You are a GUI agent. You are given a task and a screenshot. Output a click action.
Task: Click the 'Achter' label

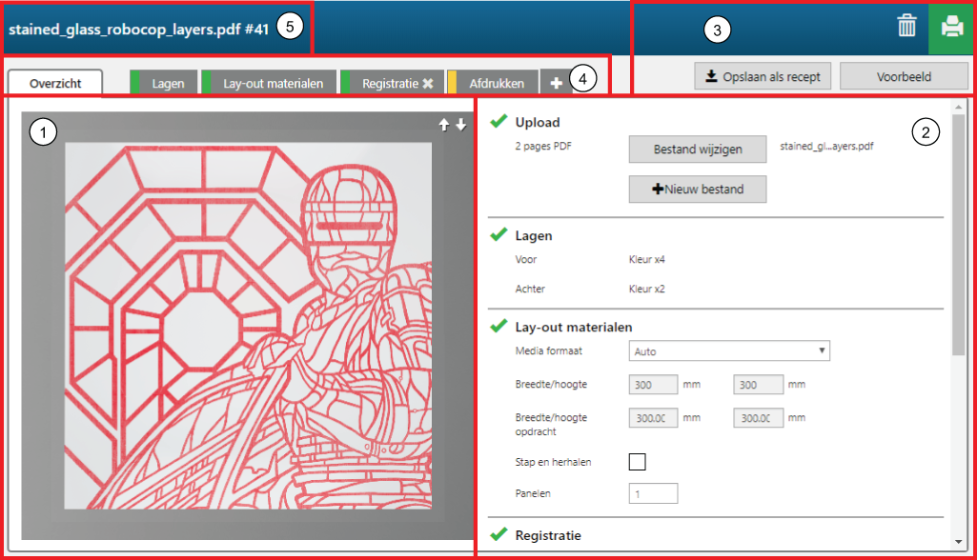(x=530, y=289)
